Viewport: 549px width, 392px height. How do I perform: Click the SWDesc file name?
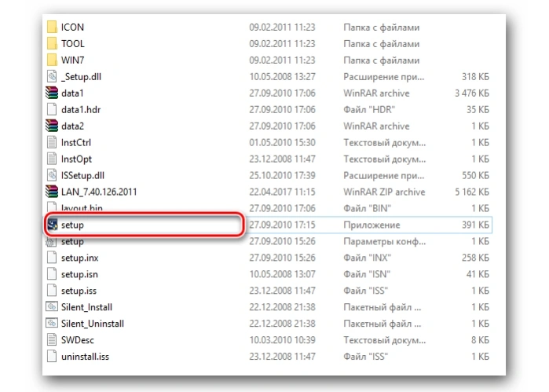tap(78, 340)
